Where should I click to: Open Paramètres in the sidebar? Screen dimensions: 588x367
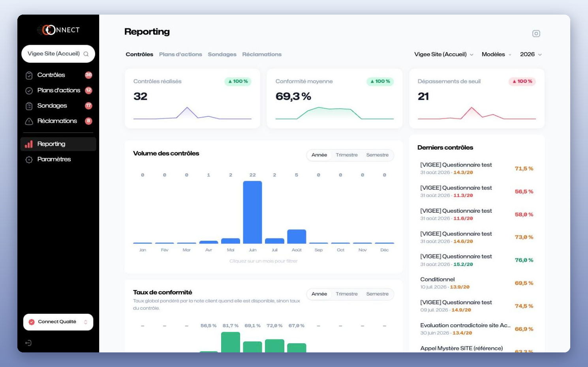point(58,159)
